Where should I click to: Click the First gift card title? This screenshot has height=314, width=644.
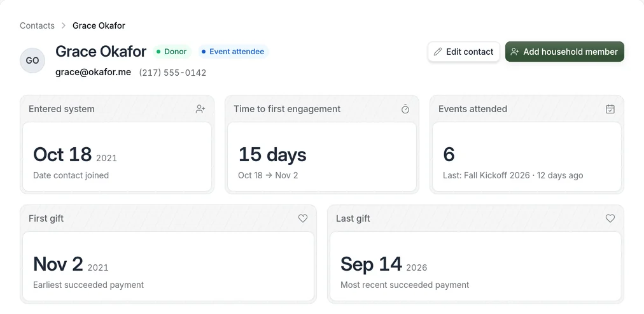coord(46,218)
